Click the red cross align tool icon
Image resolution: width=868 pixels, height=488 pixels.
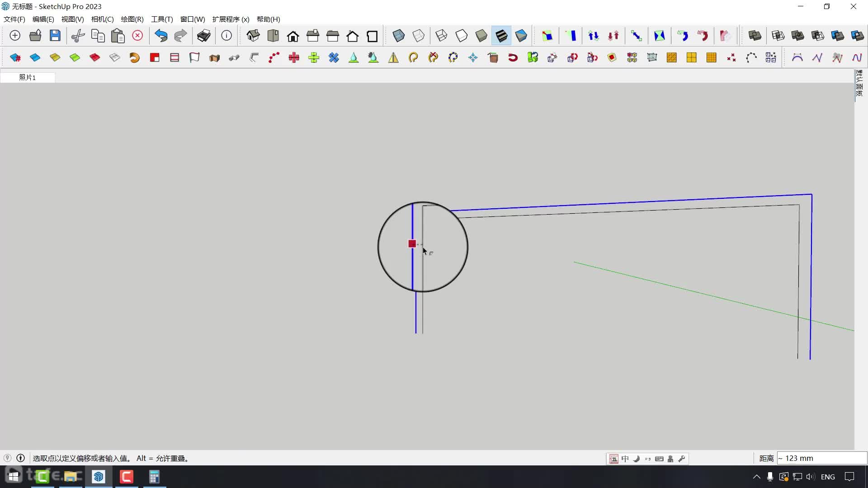[x=294, y=57]
